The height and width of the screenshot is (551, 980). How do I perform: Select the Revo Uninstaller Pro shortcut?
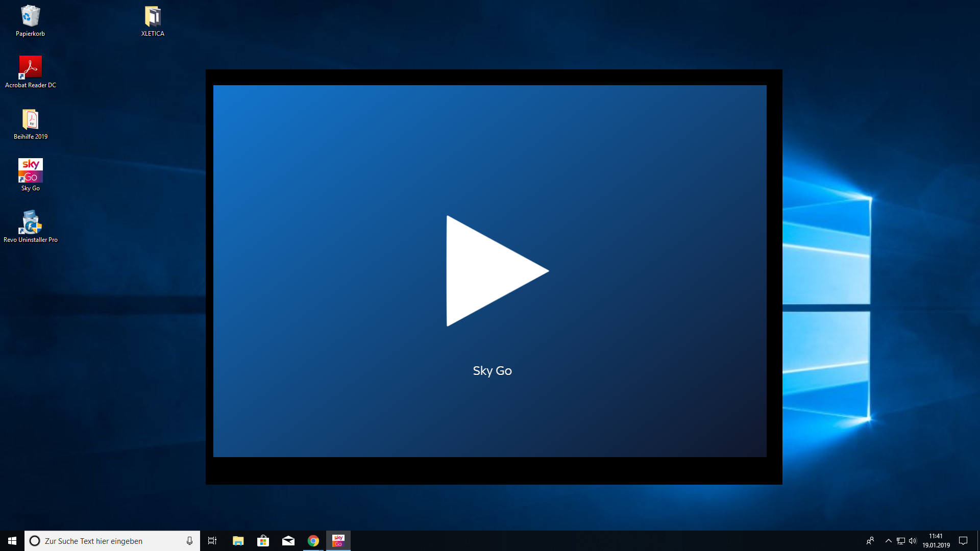pos(31,227)
